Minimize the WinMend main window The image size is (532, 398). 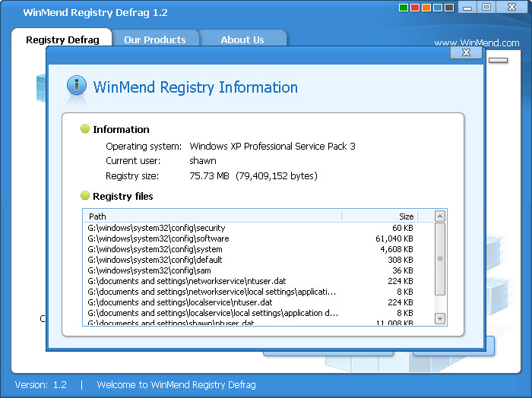[467, 7]
